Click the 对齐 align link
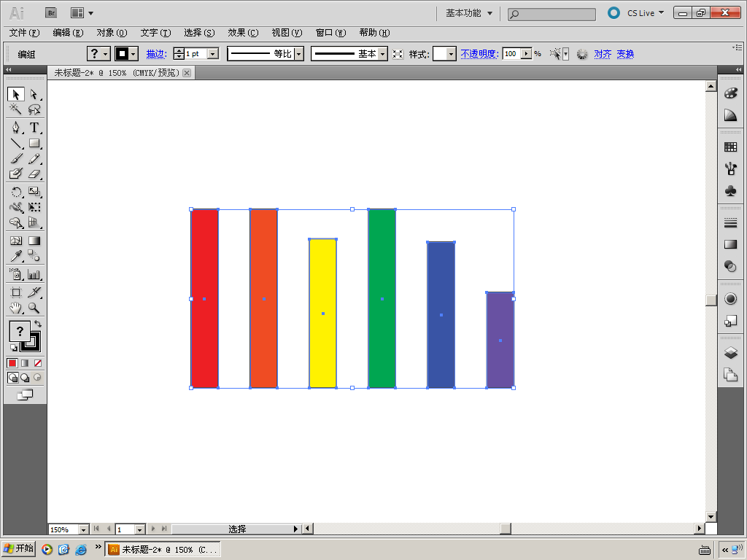The image size is (747, 560). click(603, 54)
